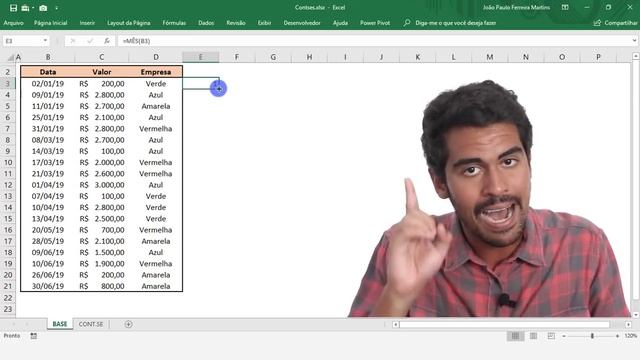Click date cell 02/01/19
The image size is (640, 360).
(x=48, y=84)
